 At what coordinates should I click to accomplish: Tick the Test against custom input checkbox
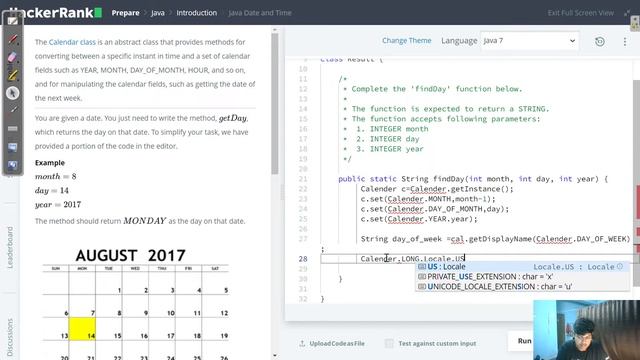389,343
